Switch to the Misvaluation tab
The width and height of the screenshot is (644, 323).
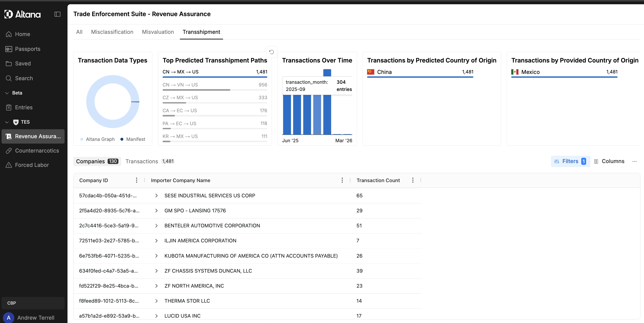[158, 32]
